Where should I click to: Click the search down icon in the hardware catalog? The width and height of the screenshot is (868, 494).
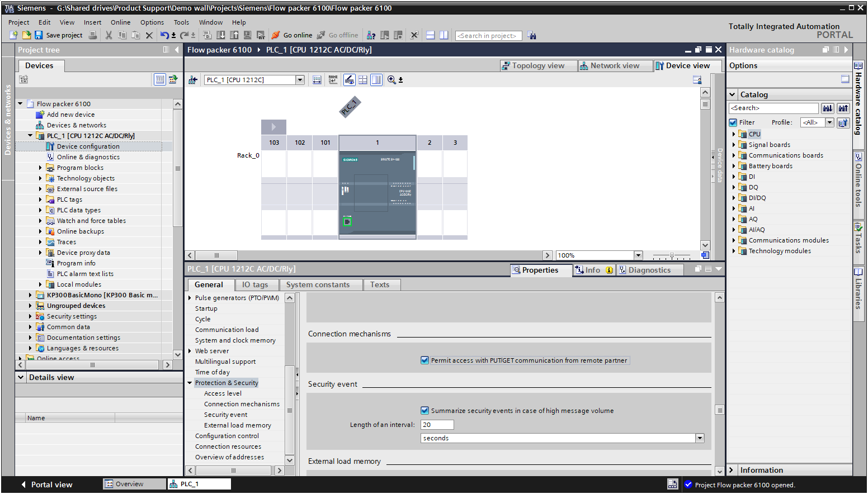(828, 108)
